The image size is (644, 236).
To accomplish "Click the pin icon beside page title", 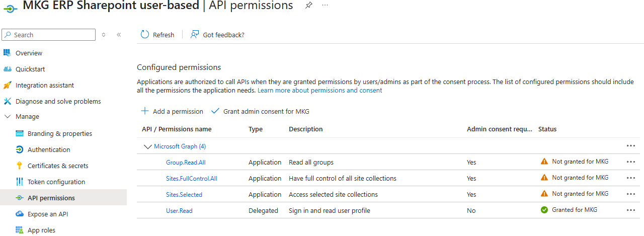I will click(309, 6).
